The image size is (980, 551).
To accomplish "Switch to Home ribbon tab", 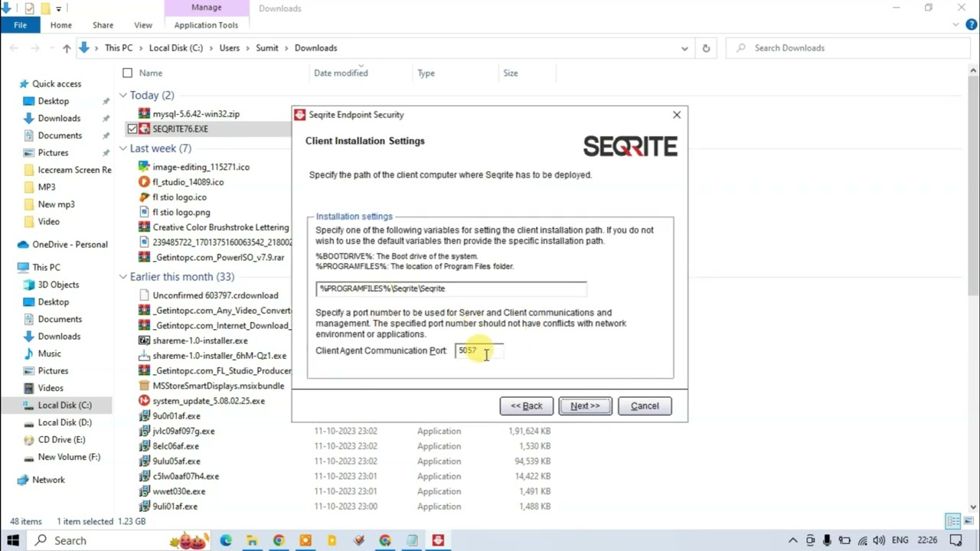I will click(x=60, y=25).
